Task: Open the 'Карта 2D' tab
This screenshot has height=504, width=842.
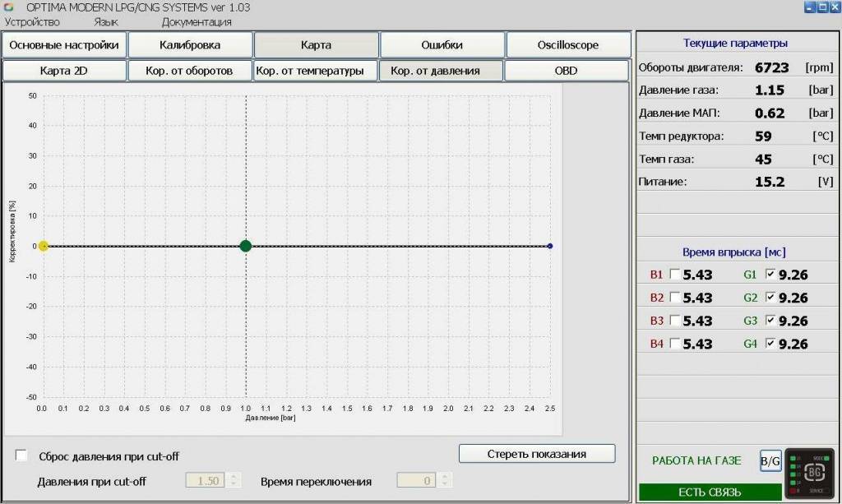Action: [x=64, y=71]
